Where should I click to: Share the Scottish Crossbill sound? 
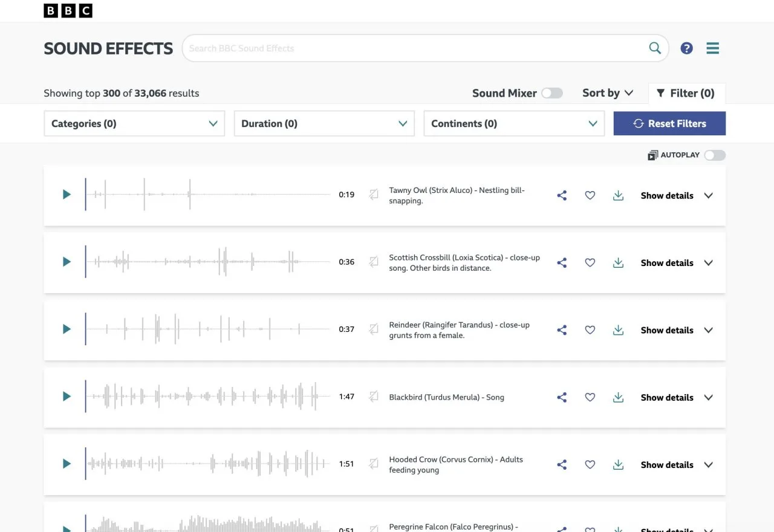pyautogui.click(x=562, y=262)
